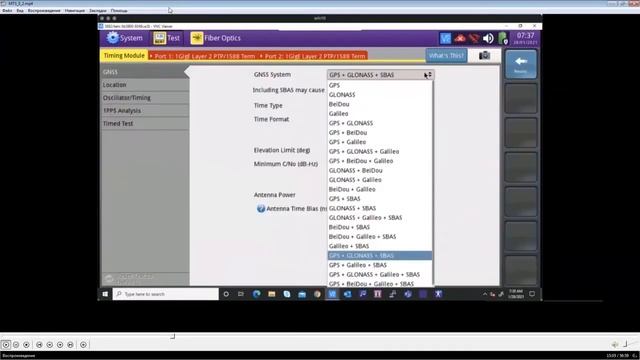This screenshot has width=640, height=360.
Task: Switch to Port 2 Layer 2 PTP/1588 tab
Action: tap(312, 56)
